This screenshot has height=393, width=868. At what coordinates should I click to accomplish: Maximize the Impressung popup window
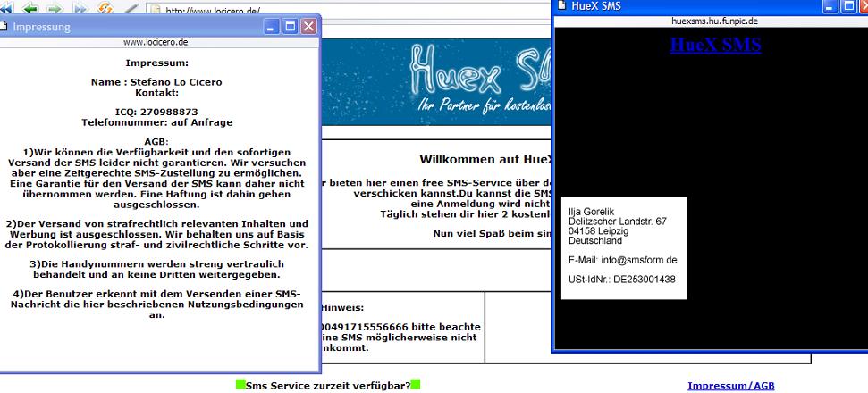point(290,26)
